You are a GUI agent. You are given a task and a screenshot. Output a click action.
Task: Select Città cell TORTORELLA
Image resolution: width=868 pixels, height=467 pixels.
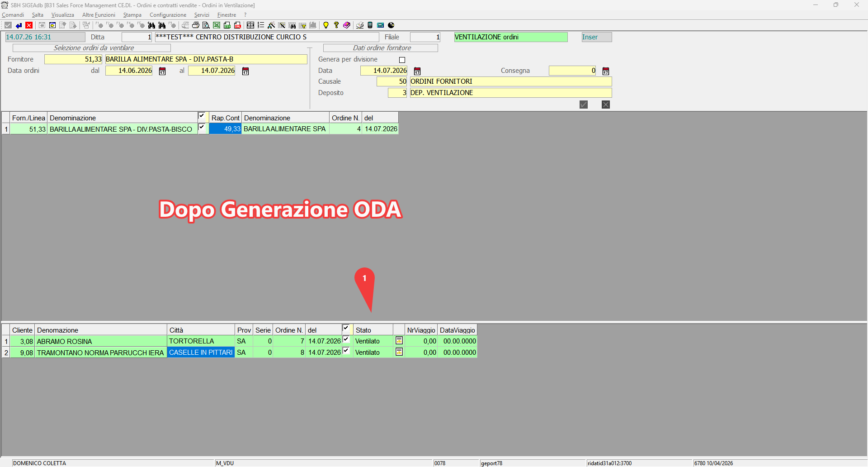pyautogui.click(x=201, y=341)
